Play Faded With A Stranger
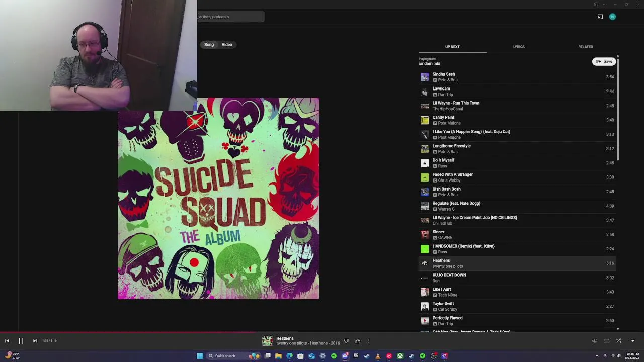644x362 pixels. point(517,177)
